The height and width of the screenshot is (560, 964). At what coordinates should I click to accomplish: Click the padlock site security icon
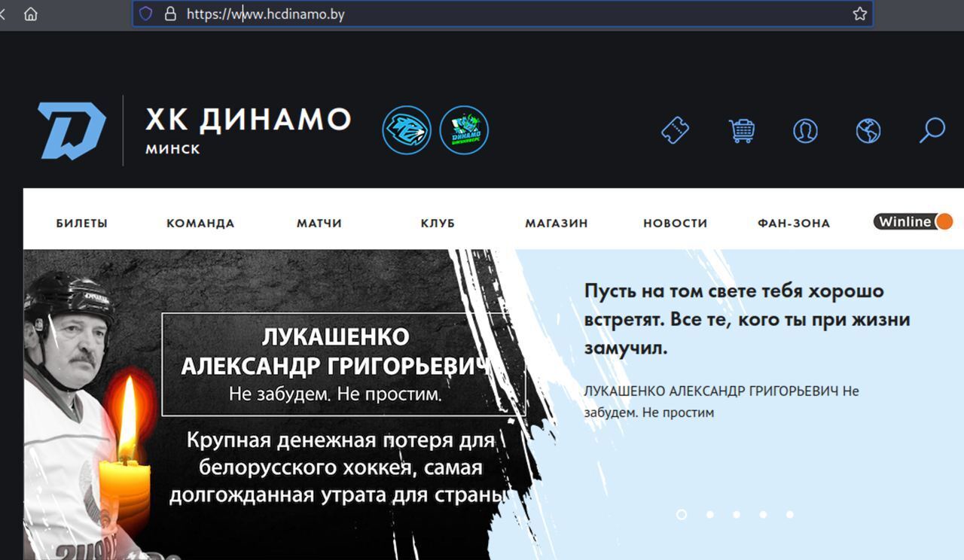coord(170,14)
